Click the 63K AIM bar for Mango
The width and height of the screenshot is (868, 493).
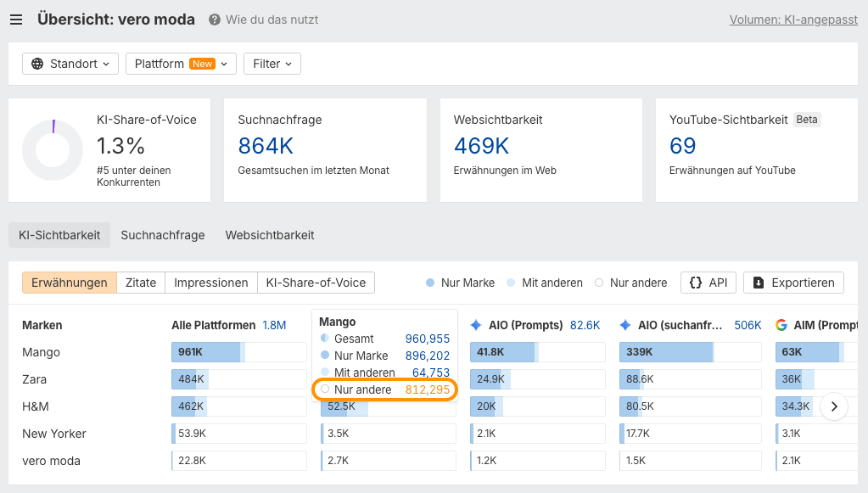point(816,352)
